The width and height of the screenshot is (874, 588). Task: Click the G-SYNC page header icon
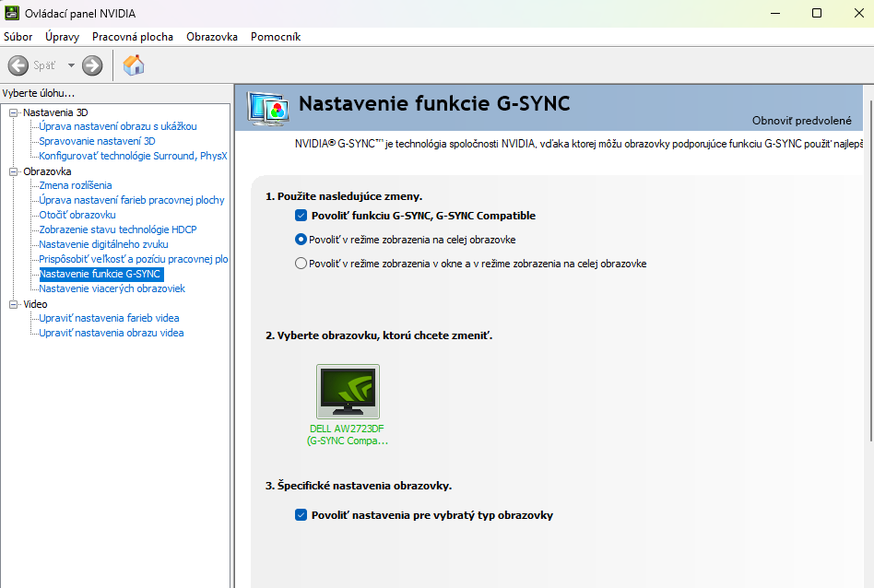click(268, 108)
